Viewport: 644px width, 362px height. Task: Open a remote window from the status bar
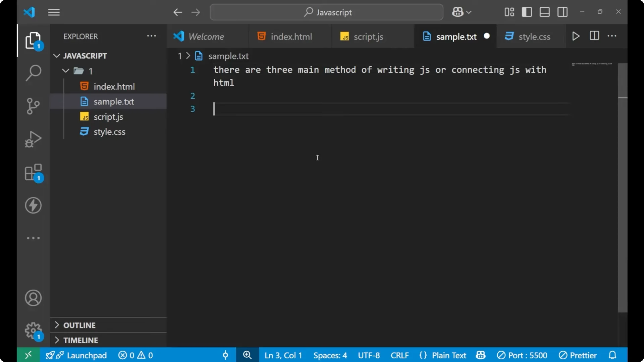(x=28, y=355)
